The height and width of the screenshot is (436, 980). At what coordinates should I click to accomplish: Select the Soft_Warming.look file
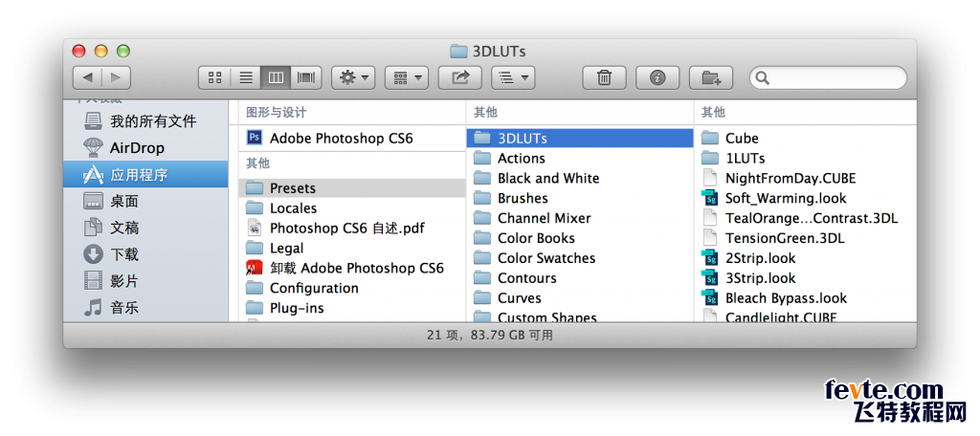pos(805,198)
